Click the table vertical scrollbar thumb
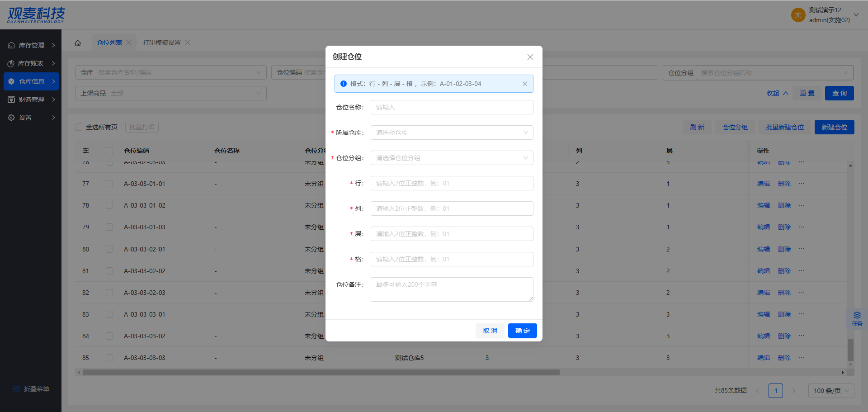This screenshot has height=412, width=868. tap(850, 350)
